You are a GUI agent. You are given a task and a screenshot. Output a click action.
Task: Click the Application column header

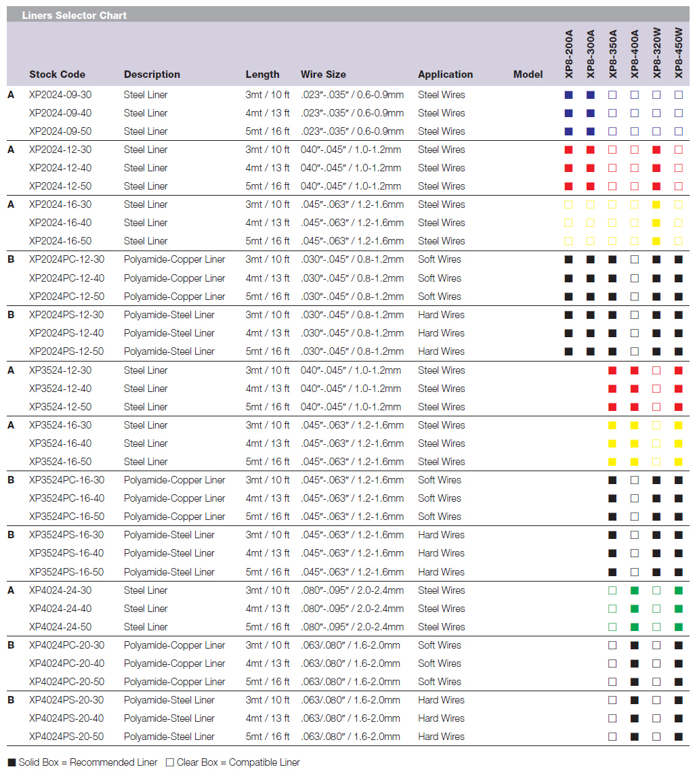click(445, 74)
